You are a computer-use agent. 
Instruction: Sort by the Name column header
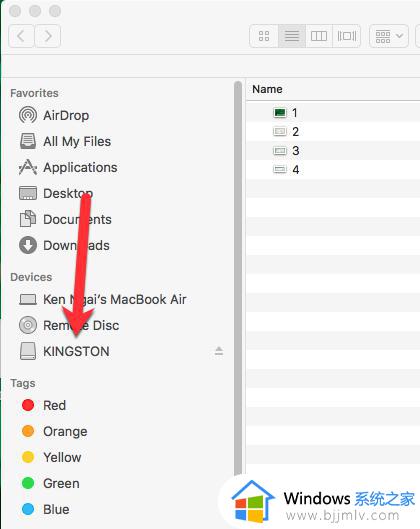pos(268,89)
